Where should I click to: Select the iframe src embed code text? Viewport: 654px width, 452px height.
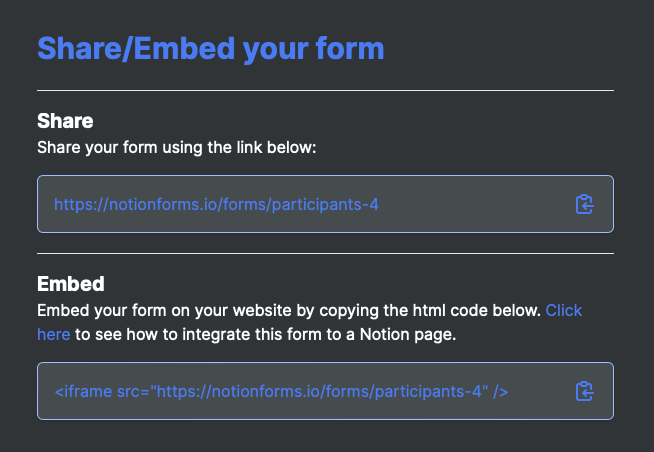click(281, 392)
